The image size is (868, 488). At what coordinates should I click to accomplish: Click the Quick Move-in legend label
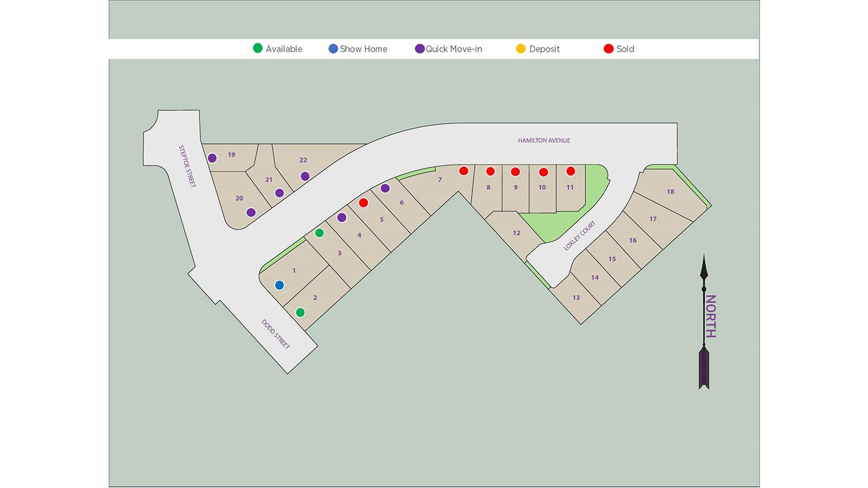pyautogui.click(x=454, y=49)
